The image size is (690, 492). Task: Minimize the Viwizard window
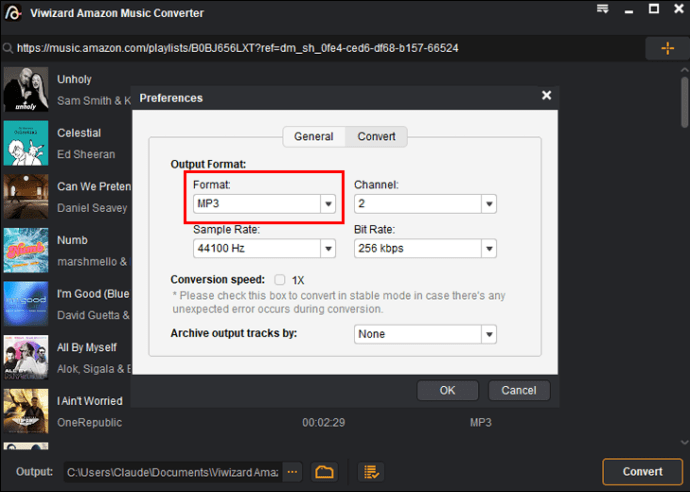pos(629,10)
